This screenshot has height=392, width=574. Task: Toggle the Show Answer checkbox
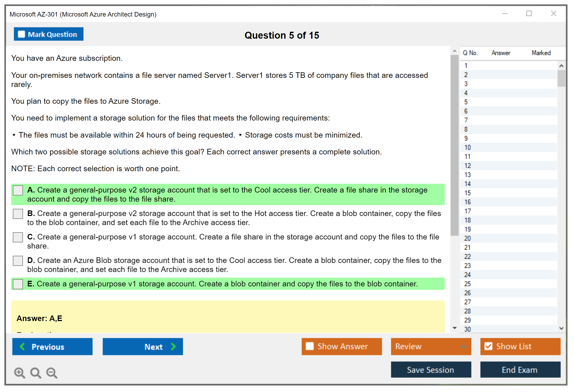(x=310, y=346)
